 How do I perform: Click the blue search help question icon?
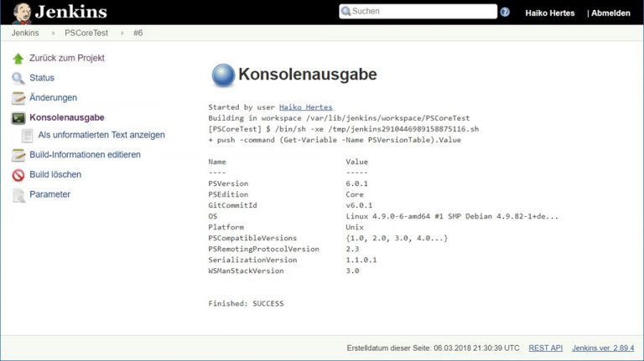coord(505,12)
